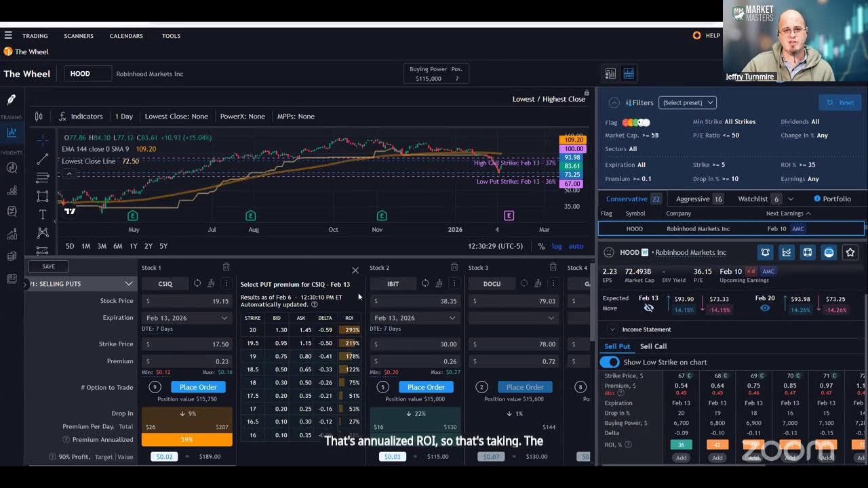This screenshot has width=868, height=488.
Task: Open the hamburger main menu
Action: point(8,35)
